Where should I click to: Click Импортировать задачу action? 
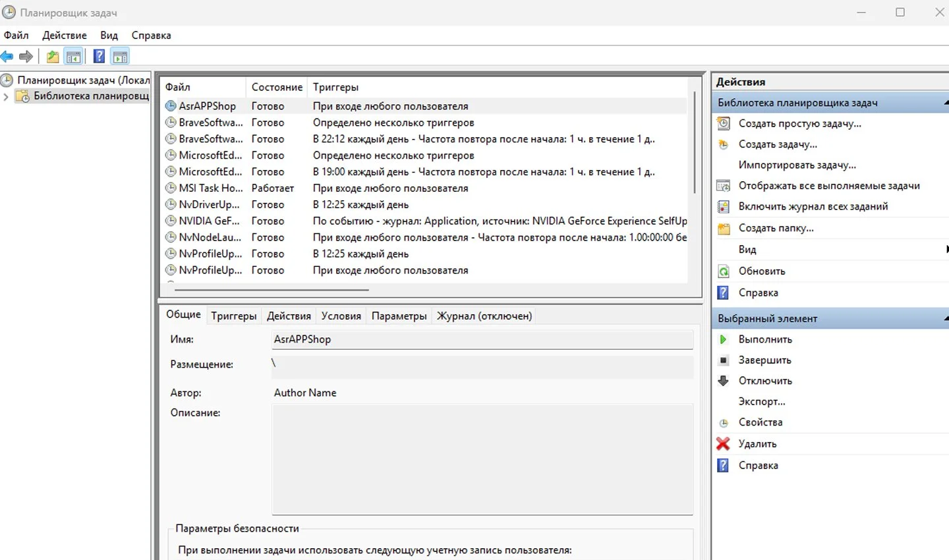click(x=797, y=165)
